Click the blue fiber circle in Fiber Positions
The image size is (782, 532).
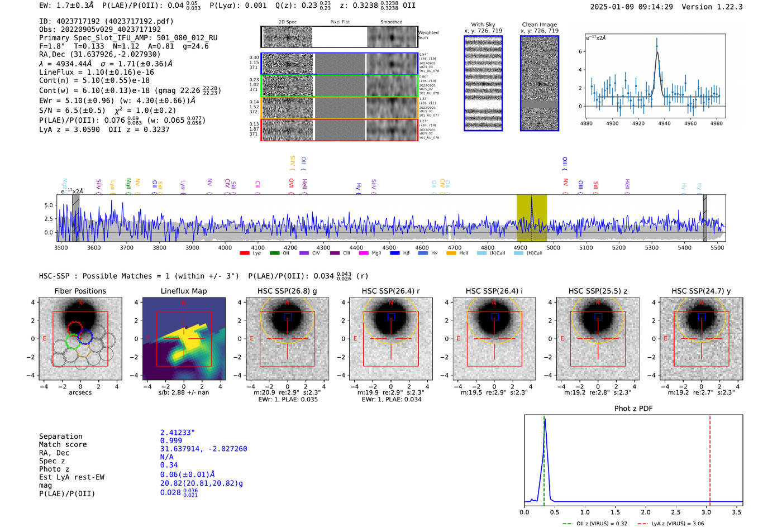85,337
